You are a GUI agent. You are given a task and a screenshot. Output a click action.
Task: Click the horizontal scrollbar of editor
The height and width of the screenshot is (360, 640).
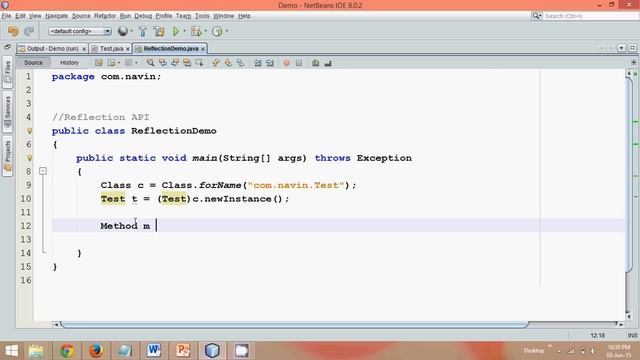coord(294,324)
